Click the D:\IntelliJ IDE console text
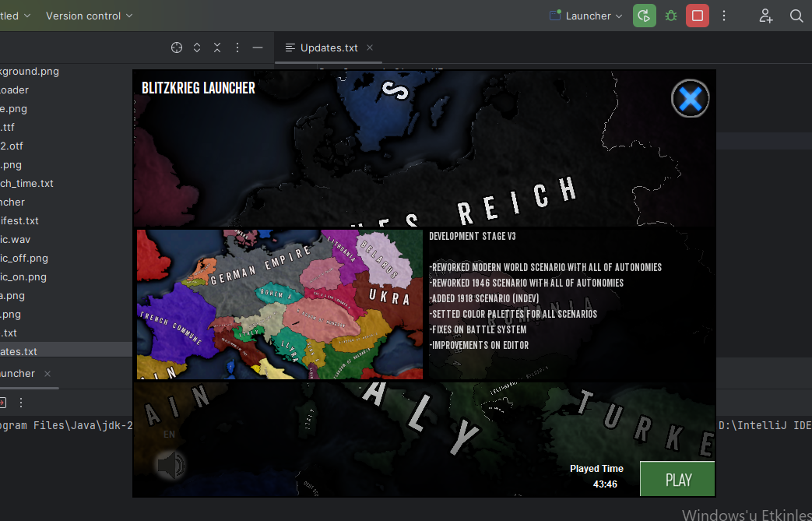 [765, 426]
